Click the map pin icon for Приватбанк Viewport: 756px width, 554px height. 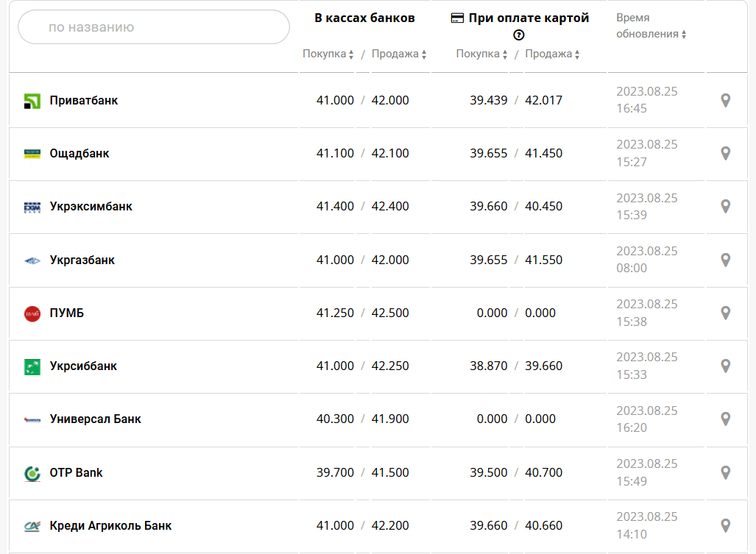click(725, 100)
